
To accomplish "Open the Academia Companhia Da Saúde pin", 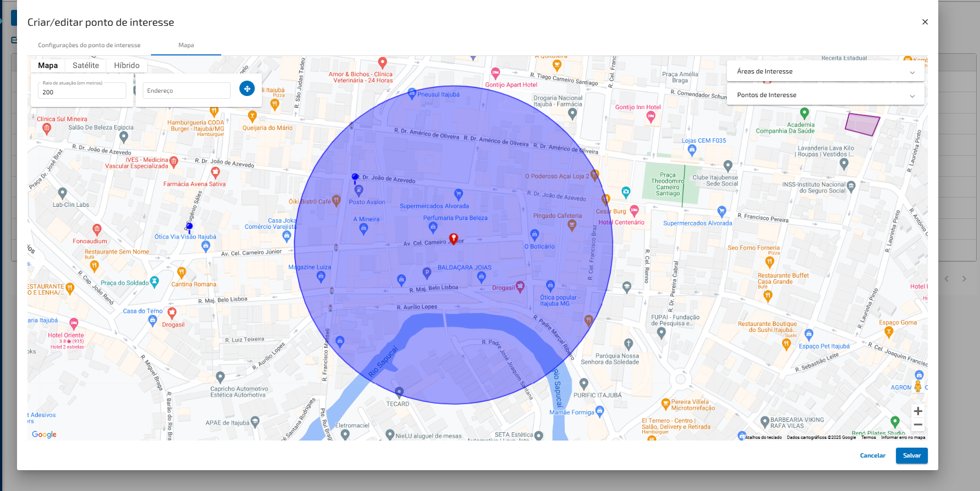I will (x=804, y=114).
